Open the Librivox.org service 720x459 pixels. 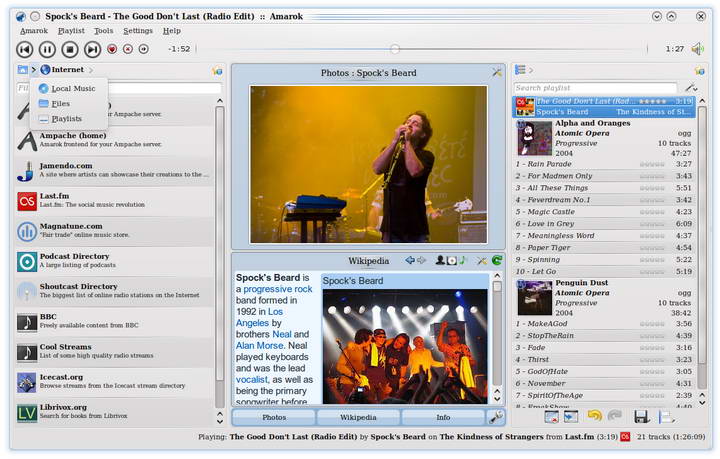115,412
